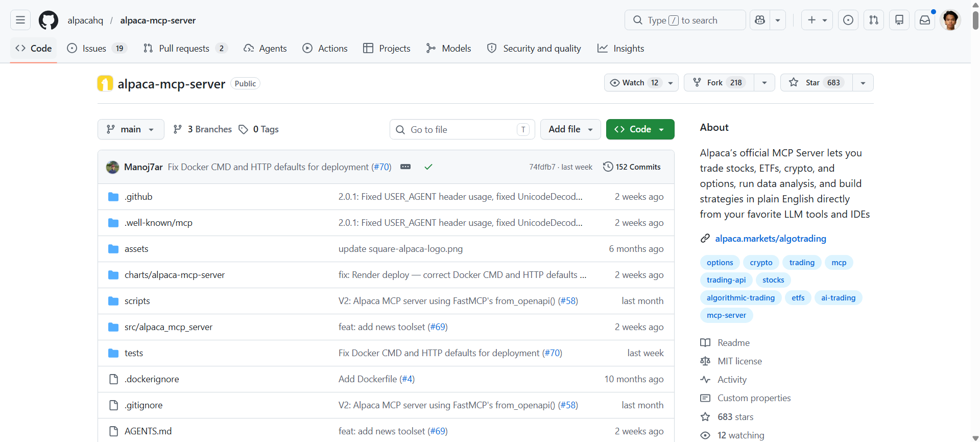Image resolution: width=980 pixels, height=442 pixels.
Task: Visit alpaca.markets/algotrading website link
Action: tap(771, 239)
